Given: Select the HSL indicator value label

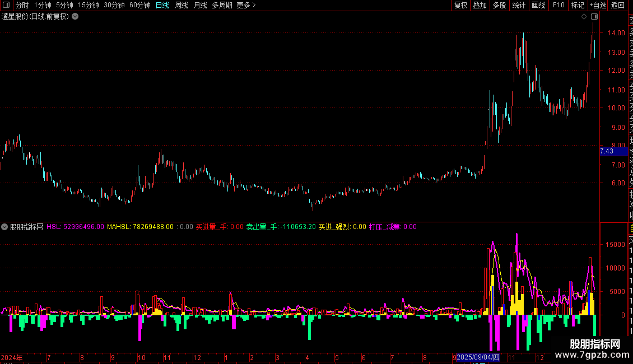Looking at the screenshot, I should click(75, 227).
